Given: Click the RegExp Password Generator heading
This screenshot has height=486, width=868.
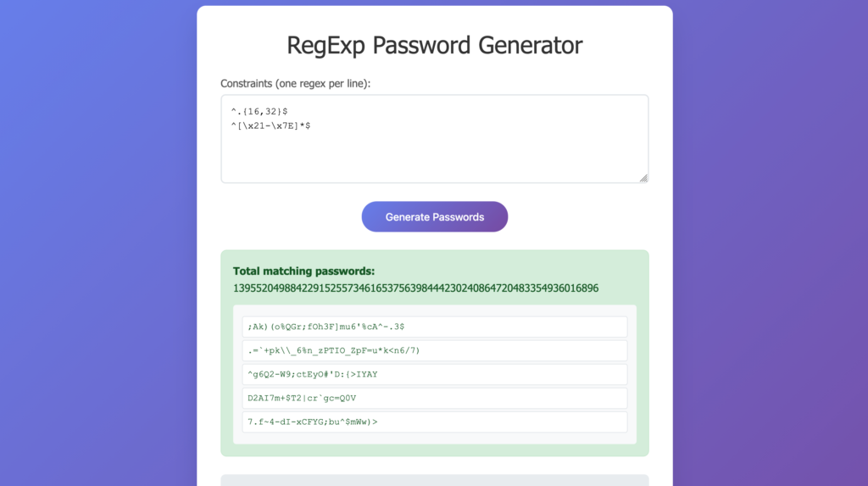Looking at the screenshot, I should coord(434,45).
